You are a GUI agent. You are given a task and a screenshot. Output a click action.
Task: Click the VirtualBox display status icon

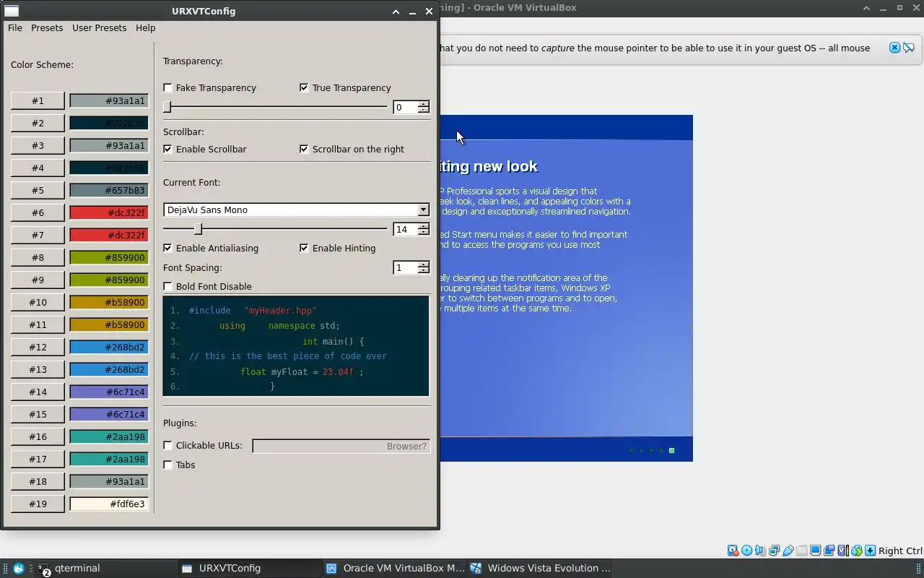(x=815, y=551)
